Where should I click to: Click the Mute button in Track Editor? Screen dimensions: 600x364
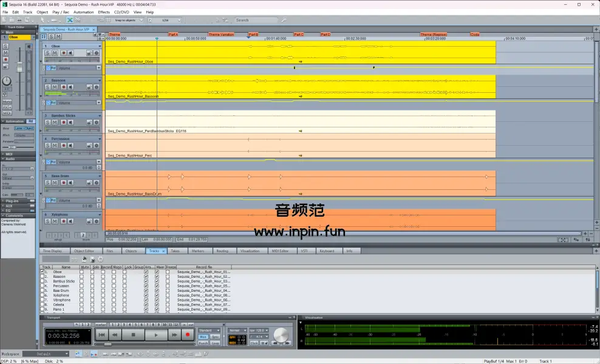tap(5, 53)
